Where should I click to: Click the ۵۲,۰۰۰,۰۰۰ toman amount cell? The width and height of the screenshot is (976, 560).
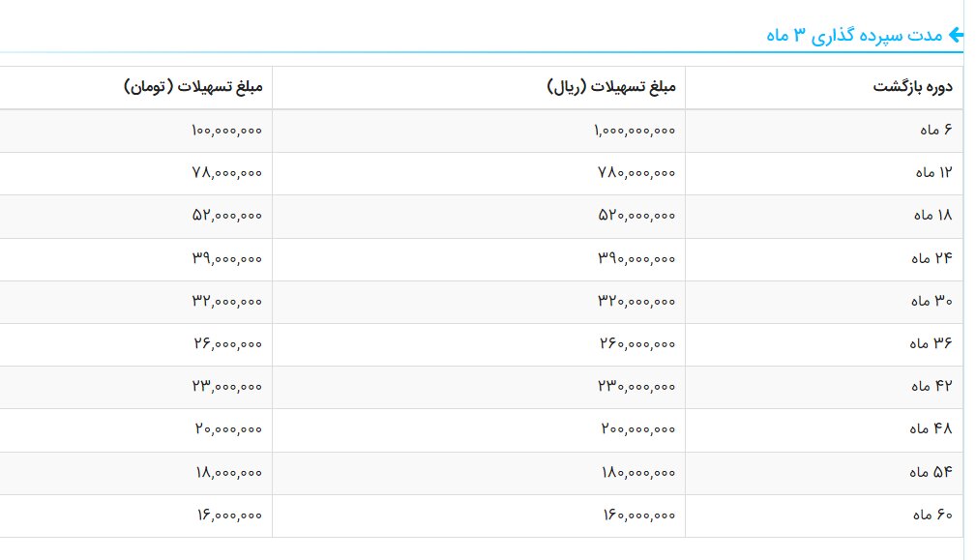226,216
